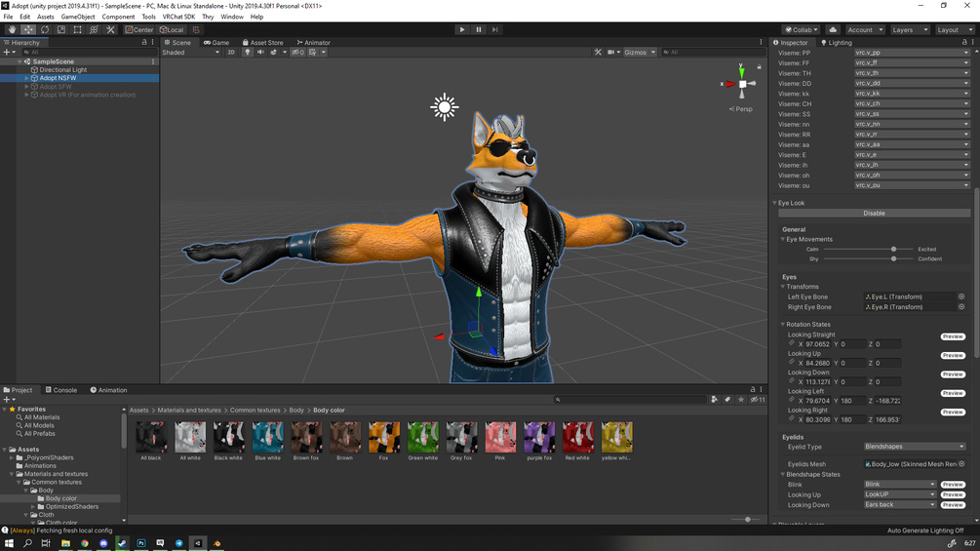This screenshot has width=980, height=551.
Task: Preview the Looking Straight rotation
Action: tap(953, 336)
